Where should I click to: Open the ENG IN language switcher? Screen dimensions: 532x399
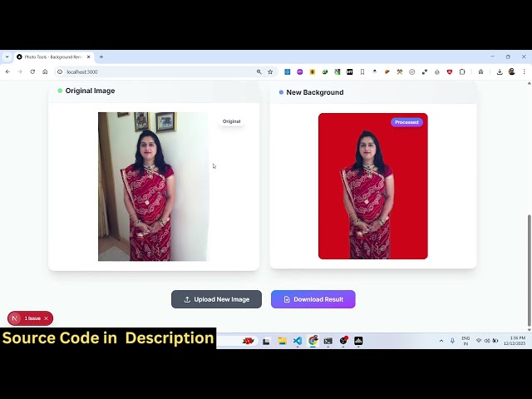(x=465, y=341)
